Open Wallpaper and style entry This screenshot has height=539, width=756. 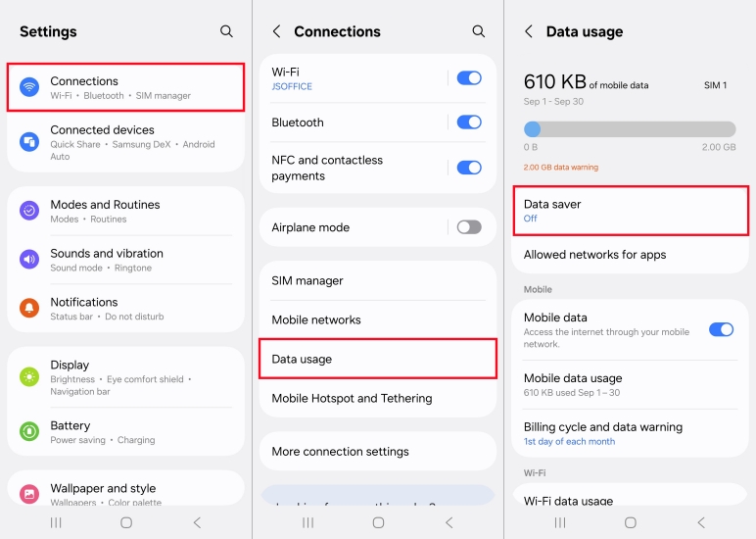(126, 488)
